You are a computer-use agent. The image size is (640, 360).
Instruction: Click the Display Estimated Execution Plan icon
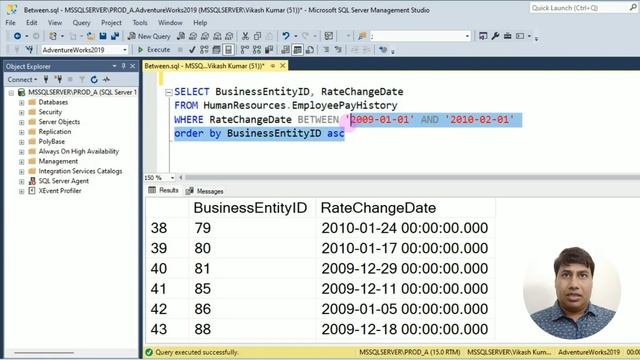(x=204, y=50)
